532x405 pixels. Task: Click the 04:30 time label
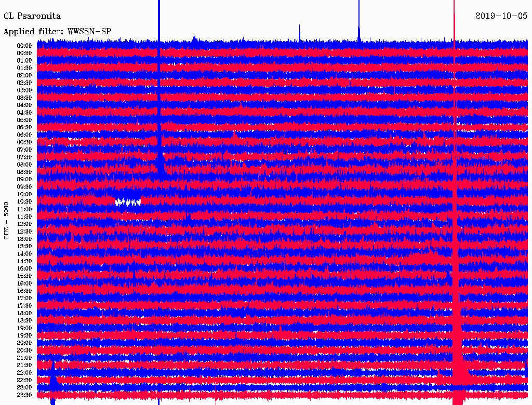24,113
